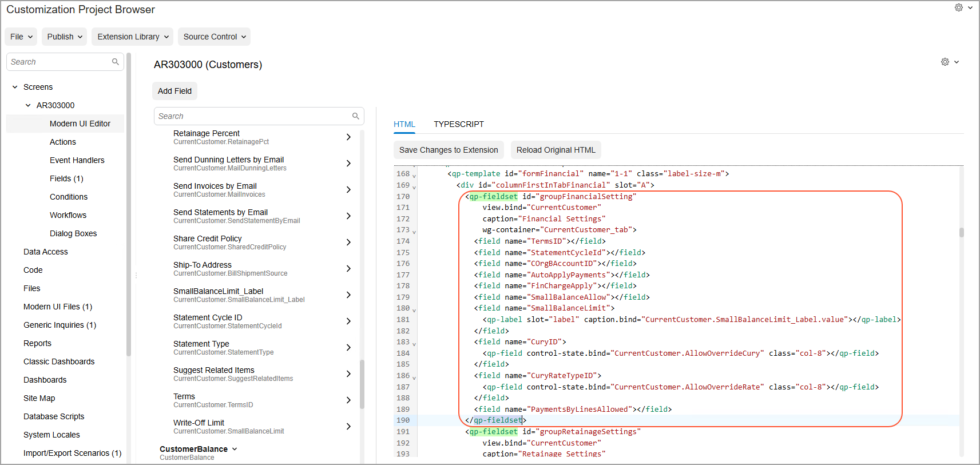This screenshot has height=465, width=980.
Task: Open the gear settings beside AR303000 title
Action: tap(945, 62)
